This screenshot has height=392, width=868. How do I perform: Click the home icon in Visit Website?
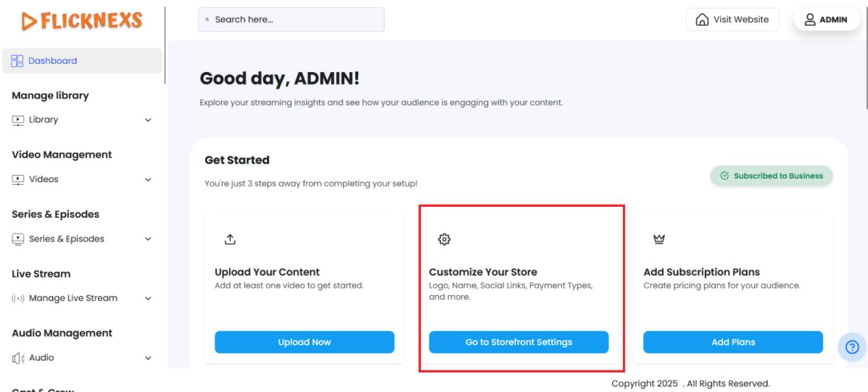(x=702, y=20)
